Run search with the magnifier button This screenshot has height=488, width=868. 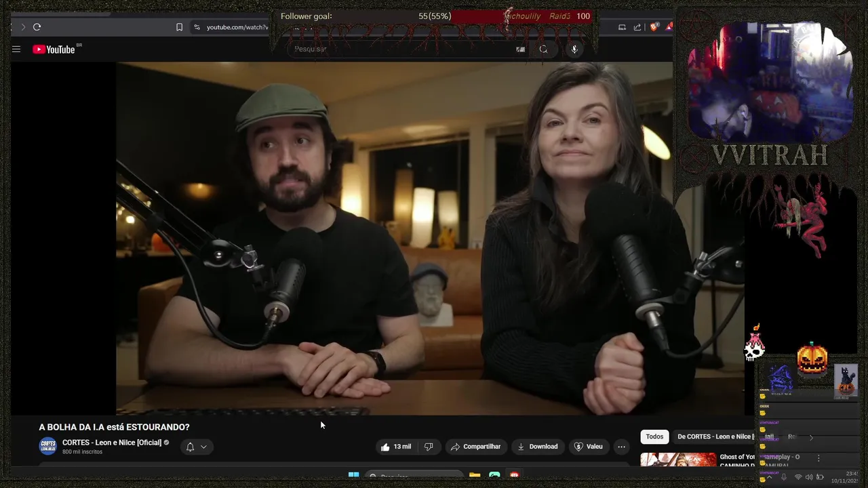tap(543, 49)
